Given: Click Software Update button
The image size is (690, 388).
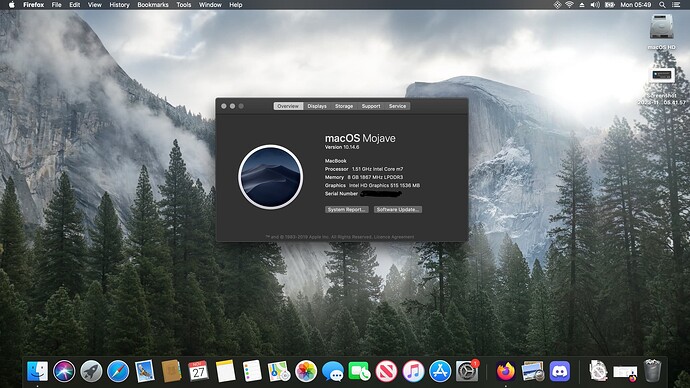Looking at the screenshot, I should [398, 209].
